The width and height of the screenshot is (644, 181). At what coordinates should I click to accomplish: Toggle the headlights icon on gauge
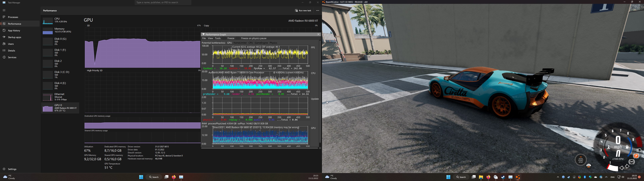(x=639, y=150)
